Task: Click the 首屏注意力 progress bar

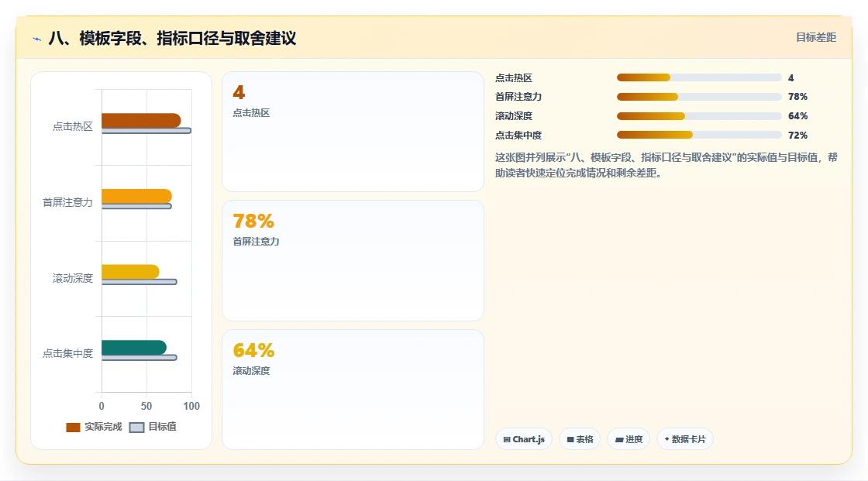Action: coord(698,97)
